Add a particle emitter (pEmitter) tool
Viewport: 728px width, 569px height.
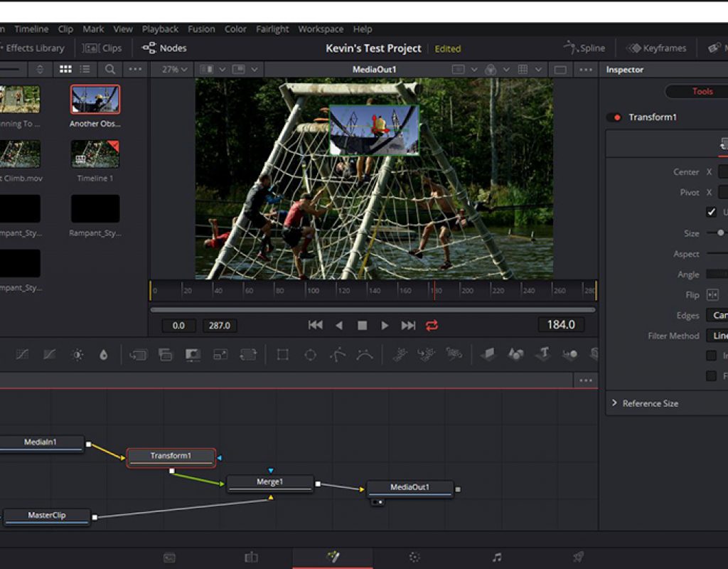coord(400,355)
